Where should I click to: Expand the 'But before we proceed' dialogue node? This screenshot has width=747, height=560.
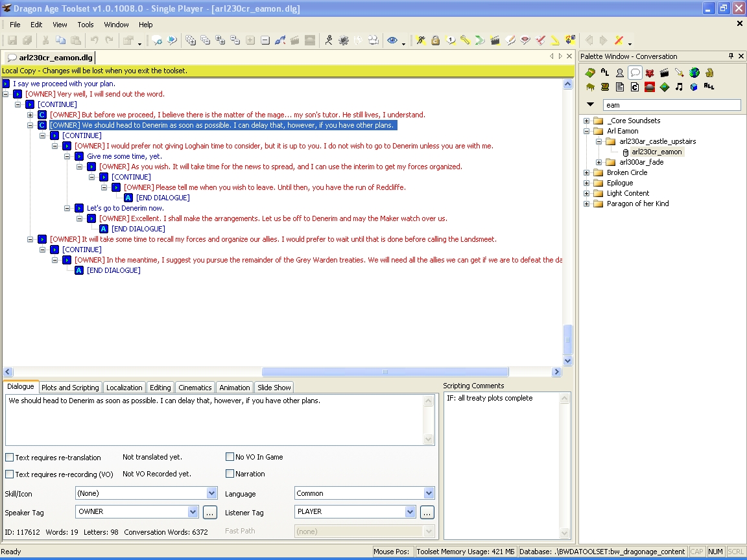click(30, 115)
